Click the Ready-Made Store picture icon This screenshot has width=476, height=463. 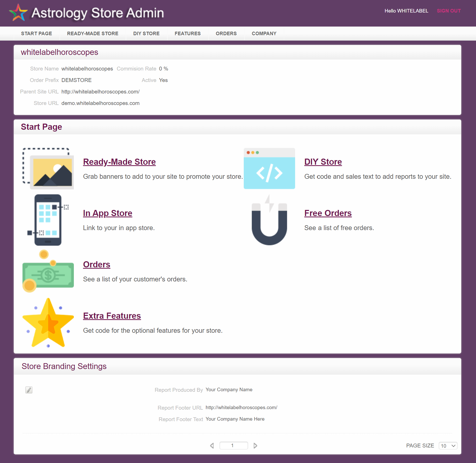[48, 169]
